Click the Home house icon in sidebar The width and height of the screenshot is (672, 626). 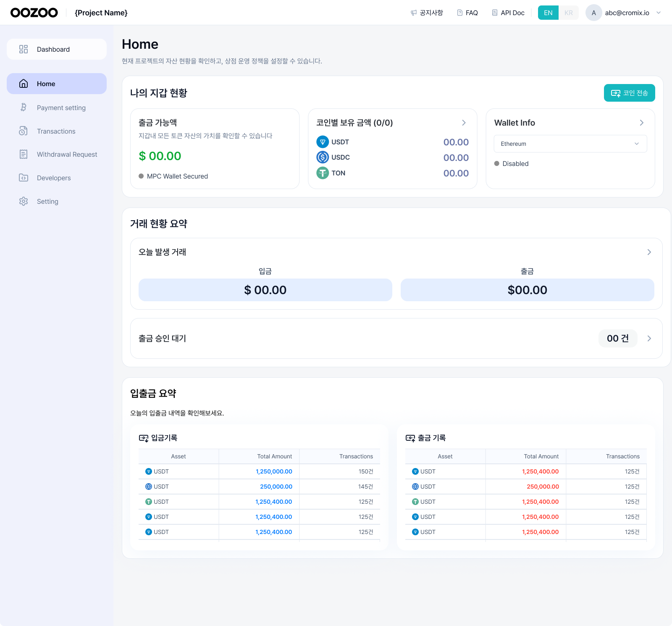[24, 84]
